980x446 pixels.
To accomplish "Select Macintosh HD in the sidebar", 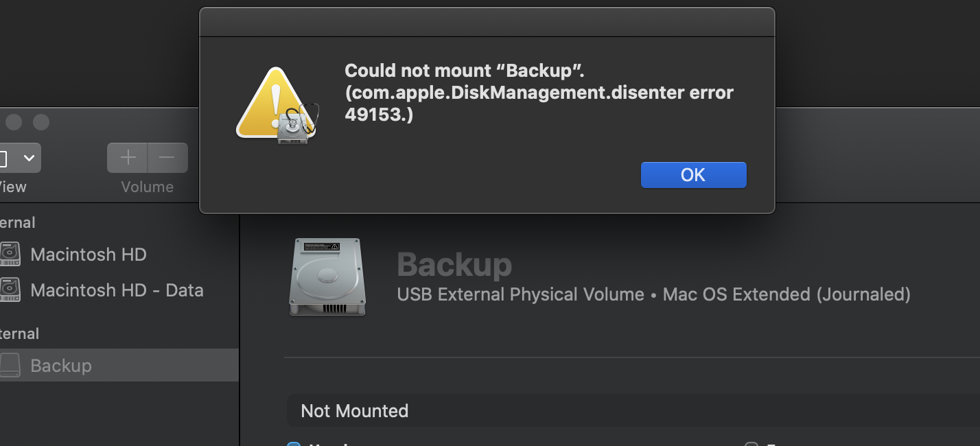I will point(89,255).
